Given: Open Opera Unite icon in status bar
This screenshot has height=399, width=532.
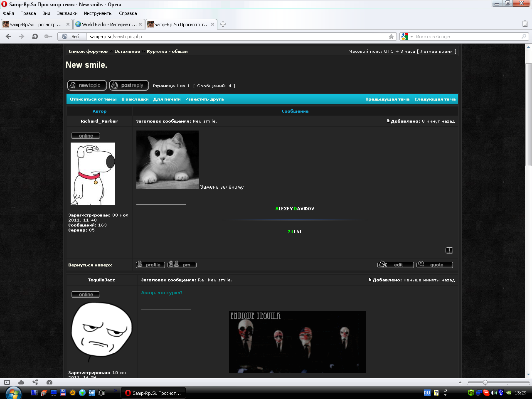Looking at the screenshot, I should (35, 382).
